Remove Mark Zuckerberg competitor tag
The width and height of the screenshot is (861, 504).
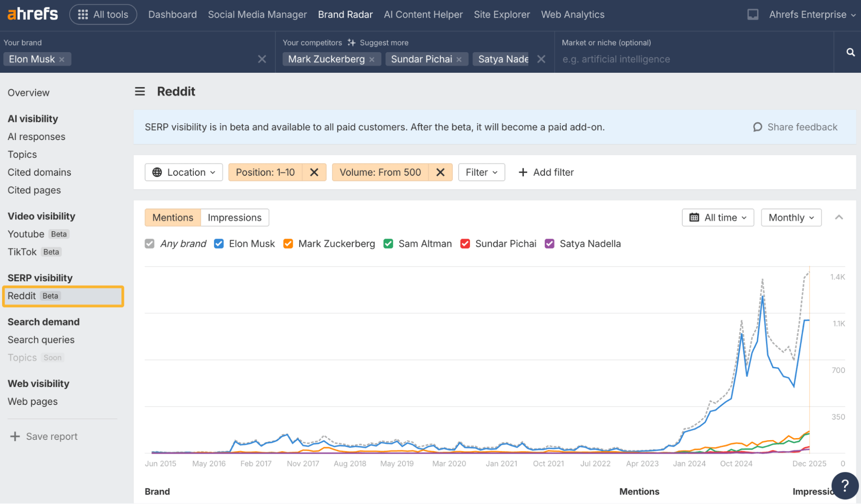tap(372, 59)
